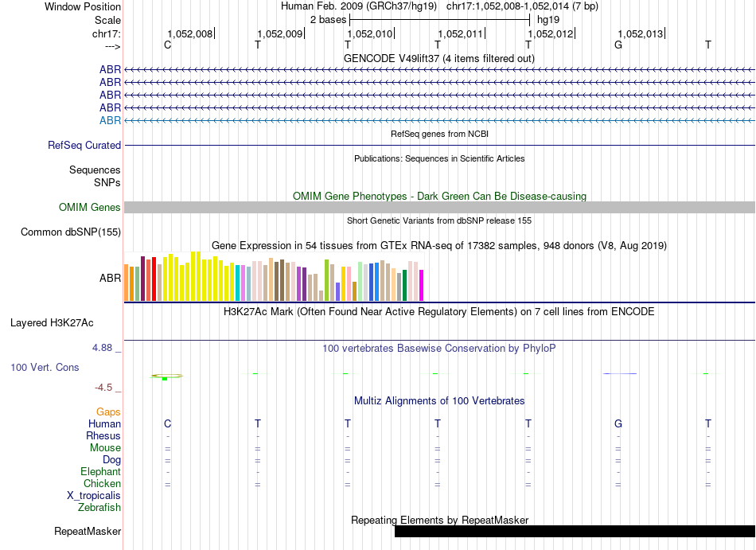Open Short Genetic Variants from dbSNP title
The image size is (756, 550).
[439, 220]
